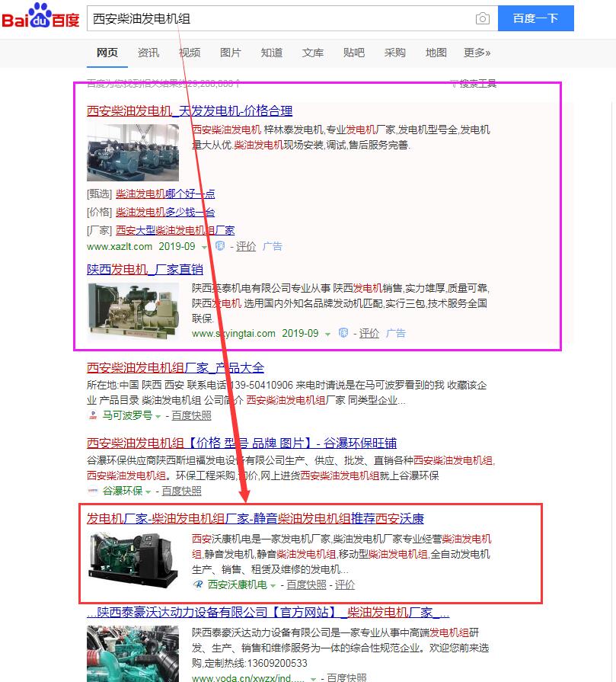This screenshot has height=682, width=616.
Task: Open the 西安柴油发电机组厂家 产品大全 result link
Action: pos(175,367)
